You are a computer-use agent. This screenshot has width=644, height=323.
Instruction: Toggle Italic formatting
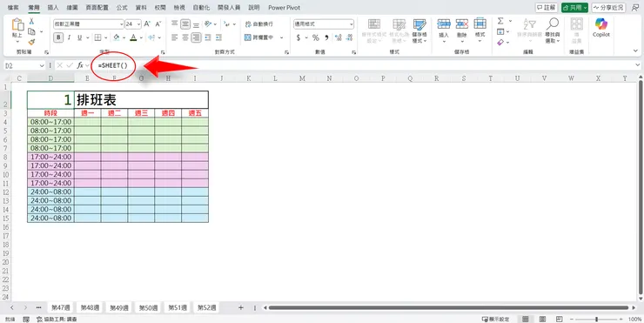pyautogui.click(x=69, y=37)
